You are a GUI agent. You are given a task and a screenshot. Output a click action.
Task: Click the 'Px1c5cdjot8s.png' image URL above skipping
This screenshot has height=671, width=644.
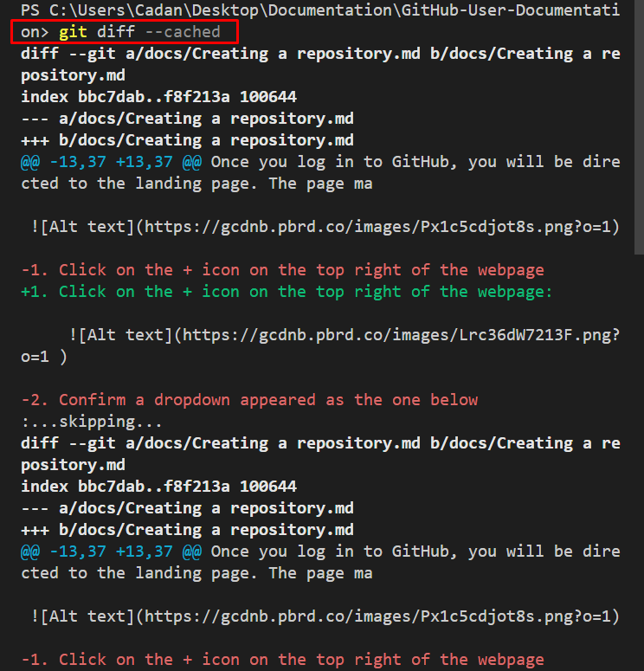[x=325, y=227]
